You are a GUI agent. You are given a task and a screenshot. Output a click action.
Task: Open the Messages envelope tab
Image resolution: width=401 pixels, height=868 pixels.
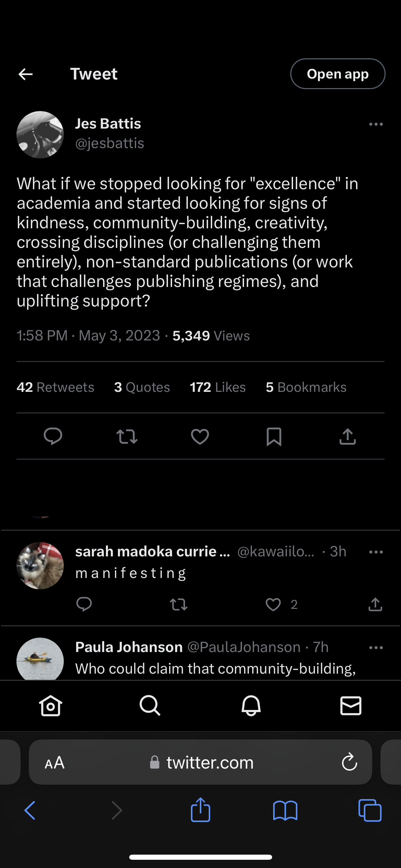coord(351,706)
